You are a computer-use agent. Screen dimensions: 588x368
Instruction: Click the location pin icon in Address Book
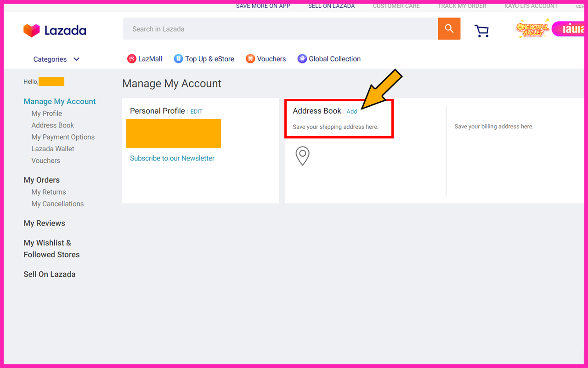(302, 156)
